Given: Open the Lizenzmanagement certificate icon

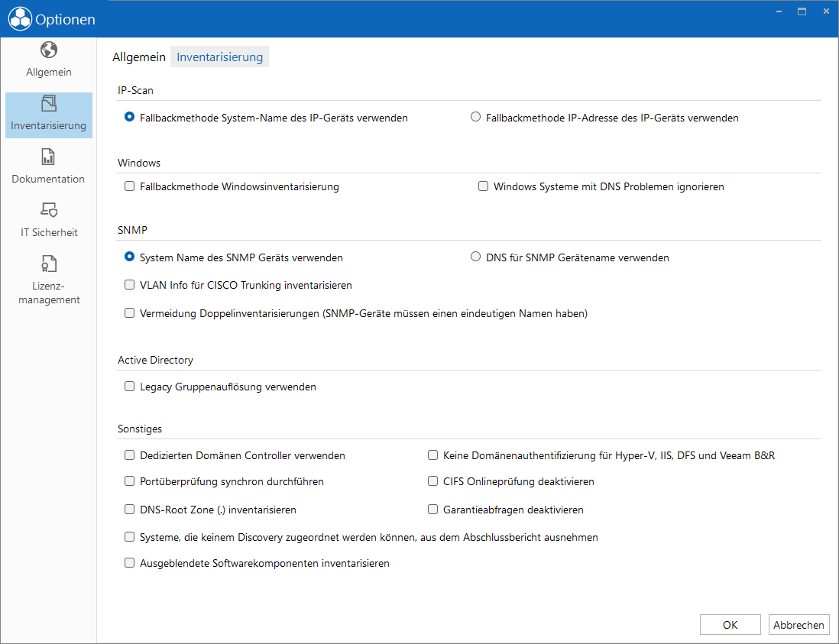Looking at the screenshot, I should click(49, 264).
